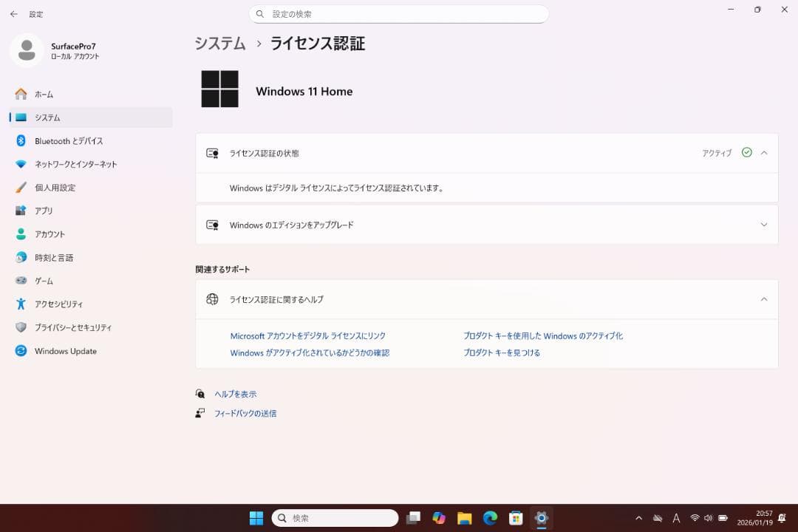The height and width of the screenshot is (532, 798).
Task: Click the IME input indicator "A"
Action: pos(676,518)
